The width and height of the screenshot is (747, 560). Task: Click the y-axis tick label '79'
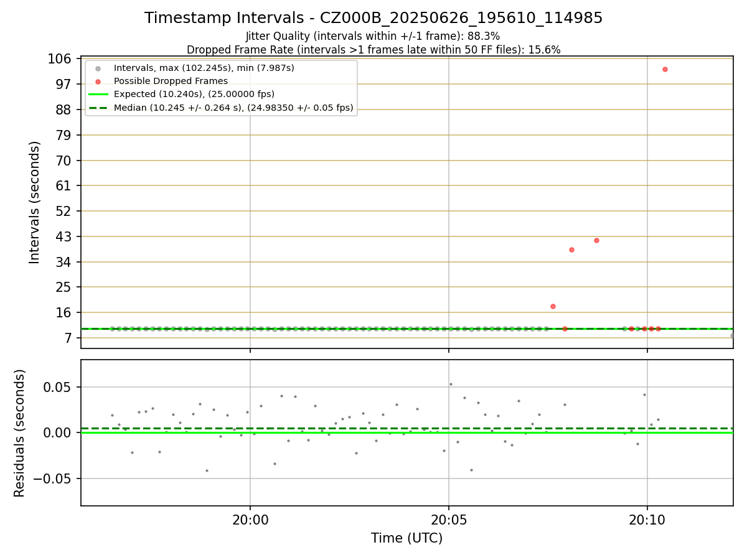65,135
